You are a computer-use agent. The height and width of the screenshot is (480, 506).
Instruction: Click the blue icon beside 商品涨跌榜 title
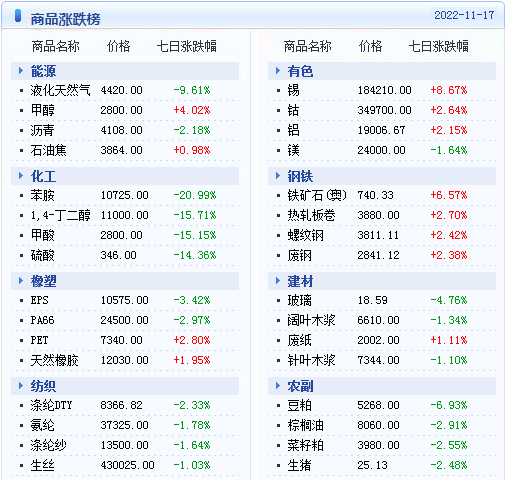18,16
